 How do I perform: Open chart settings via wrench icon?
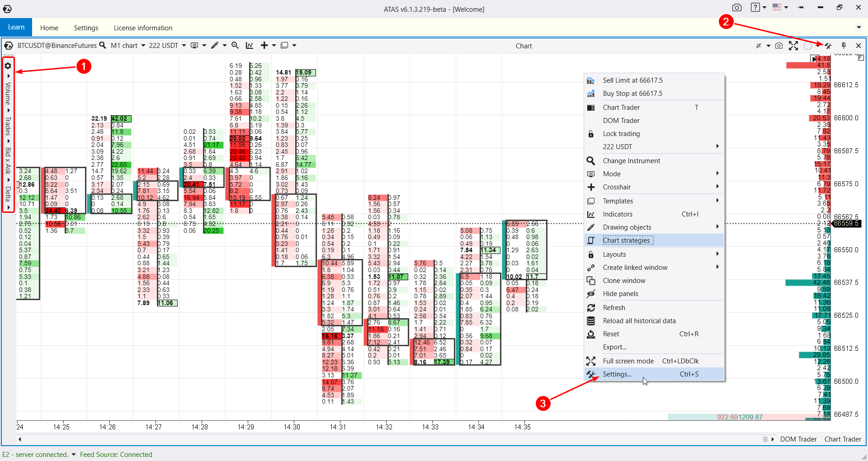pyautogui.click(x=828, y=46)
